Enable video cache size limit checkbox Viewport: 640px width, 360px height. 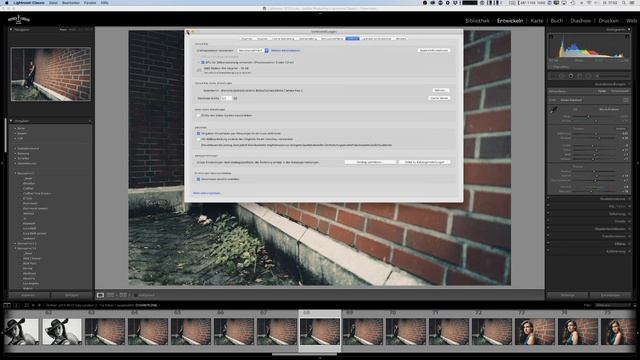click(198, 116)
